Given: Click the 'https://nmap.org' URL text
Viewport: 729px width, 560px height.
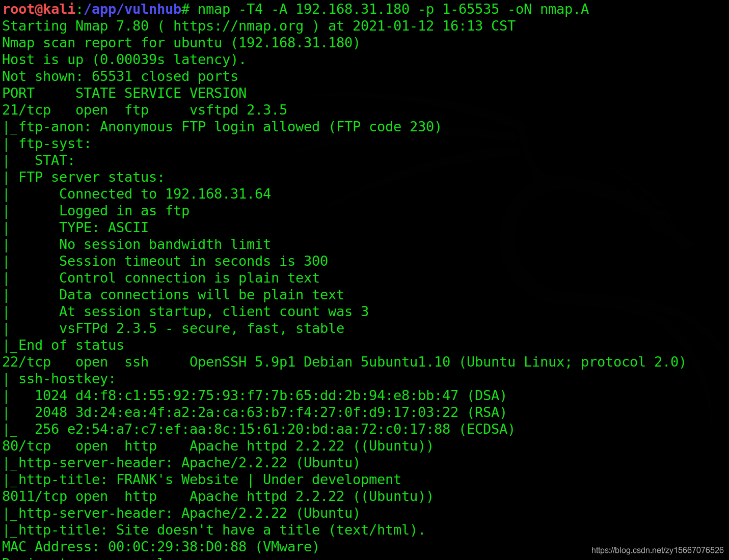Looking at the screenshot, I should 238,26.
